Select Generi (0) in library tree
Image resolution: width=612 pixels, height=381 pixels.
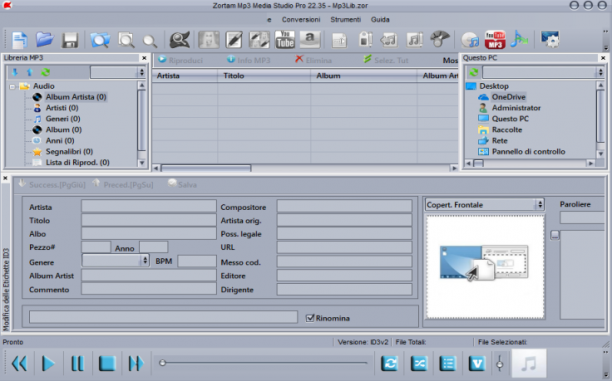pyautogui.click(x=63, y=119)
